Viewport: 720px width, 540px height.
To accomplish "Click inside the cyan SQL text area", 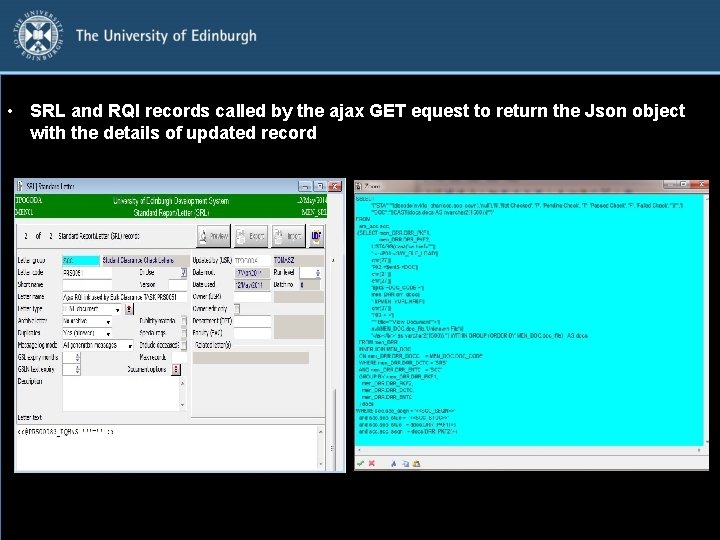I will click(x=529, y=321).
